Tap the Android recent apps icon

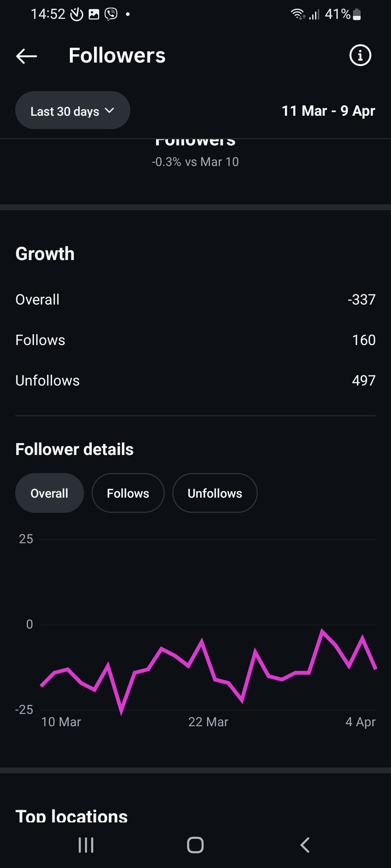(86, 845)
